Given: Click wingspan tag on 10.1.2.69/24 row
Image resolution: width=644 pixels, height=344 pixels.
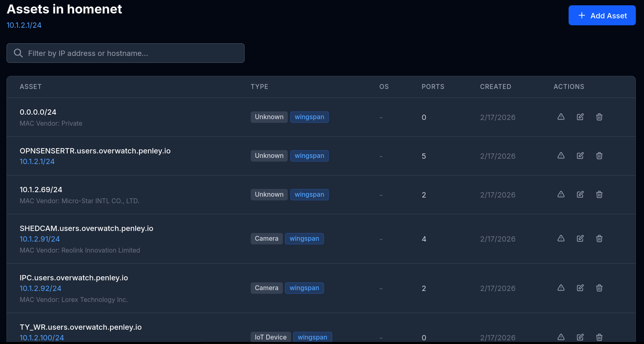Looking at the screenshot, I should click(309, 195).
